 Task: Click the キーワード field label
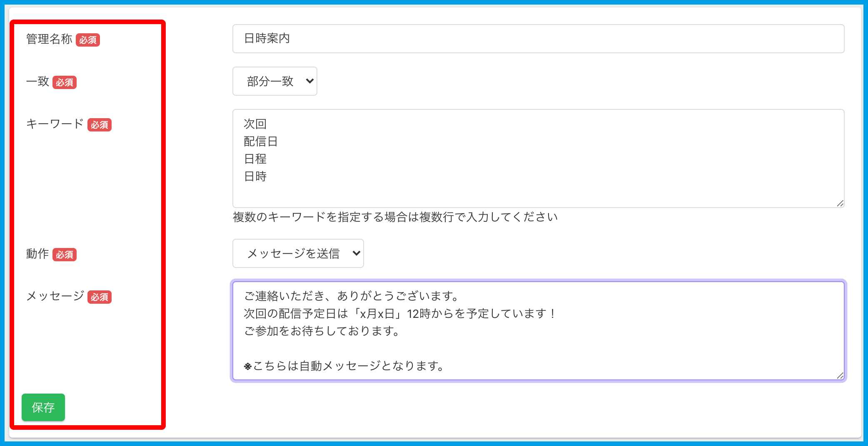(x=55, y=124)
